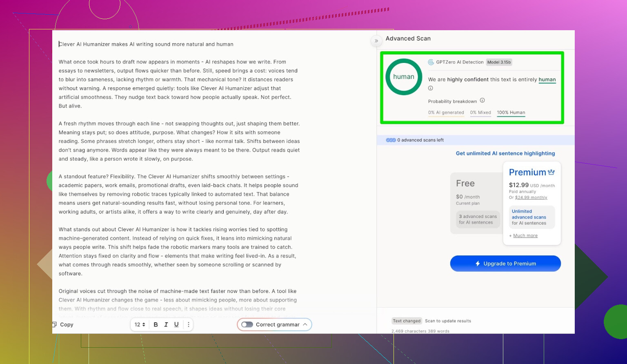Click info icon beside Probability breakdown
Image resolution: width=627 pixels, height=364 pixels.
[482, 100]
